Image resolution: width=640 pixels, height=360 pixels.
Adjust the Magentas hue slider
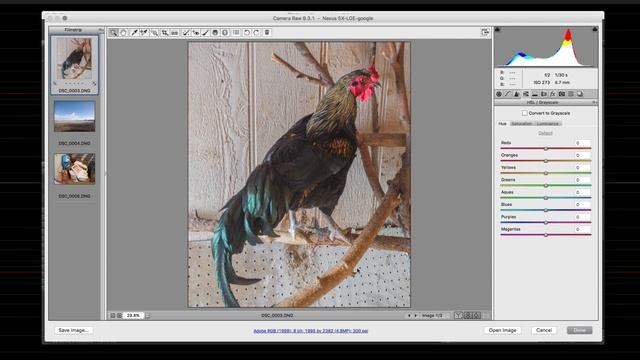point(546,235)
